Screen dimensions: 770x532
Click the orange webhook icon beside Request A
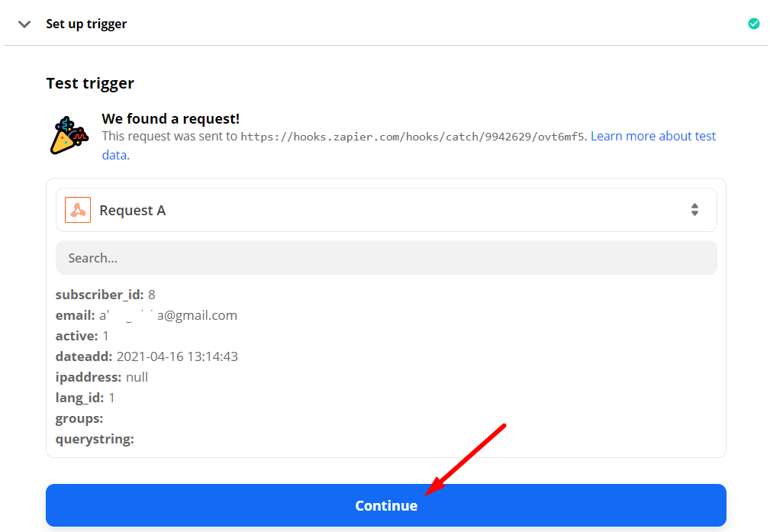pos(78,210)
